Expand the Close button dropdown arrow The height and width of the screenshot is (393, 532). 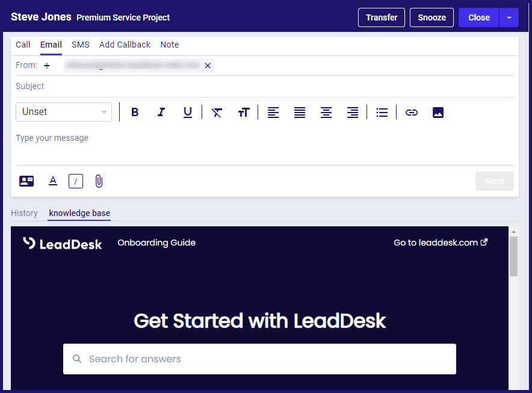coord(509,17)
